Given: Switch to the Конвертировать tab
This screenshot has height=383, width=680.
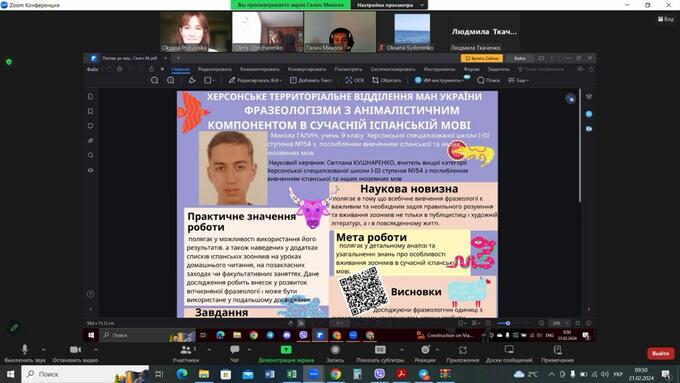Looking at the screenshot, I should pyautogui.click(x=307, y=69).
